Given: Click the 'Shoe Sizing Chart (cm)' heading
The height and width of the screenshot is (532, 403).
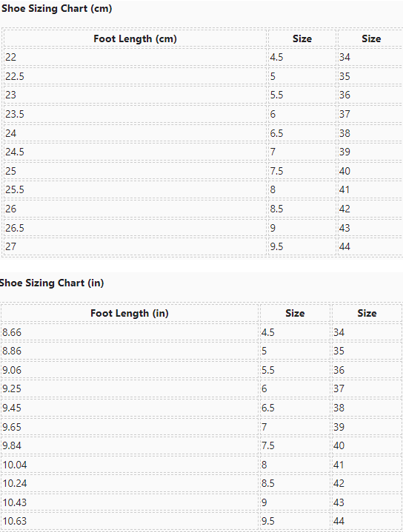Looking at the screenshot, I should 57,8.
